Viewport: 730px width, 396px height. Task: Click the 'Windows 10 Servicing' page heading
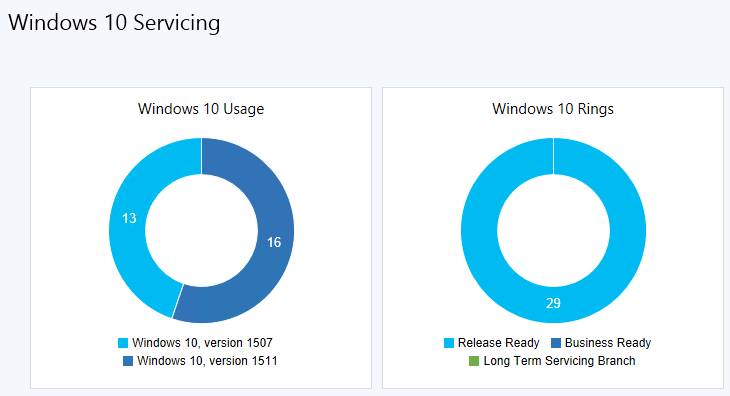pyautogui.click(x=114, y=23)
